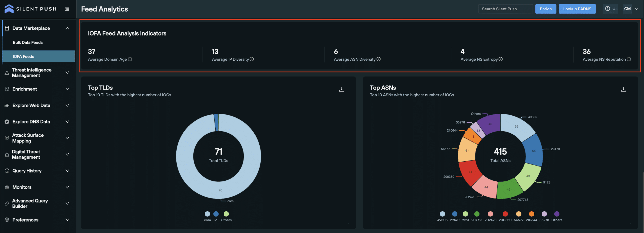The width and height of the screenshot is (644, 233).
Task: Open Query History menu label
Action: [27, 171]
